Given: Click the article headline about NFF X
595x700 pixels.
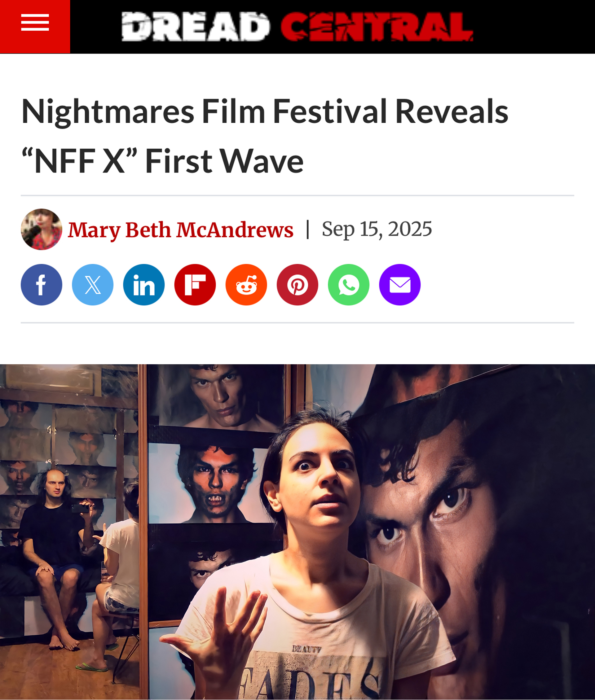Looking at the screenshot, I should (x=265, y=136).
